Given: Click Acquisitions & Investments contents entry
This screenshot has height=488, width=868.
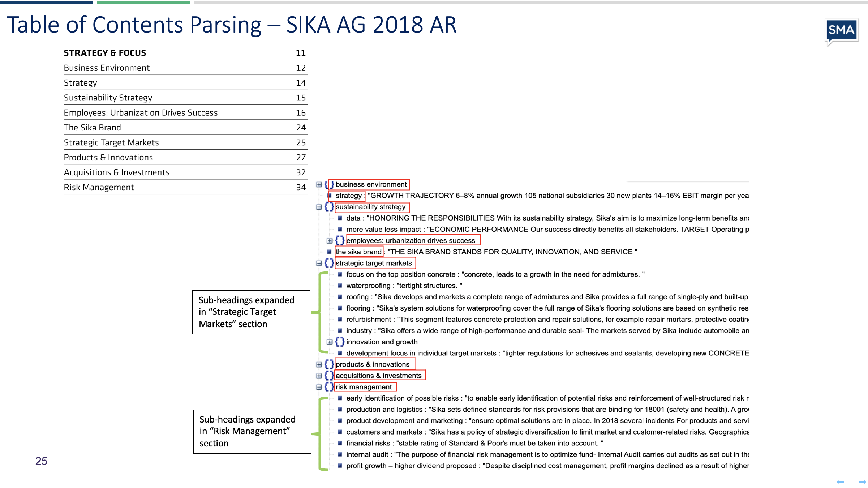Looking at the screenshot, I should click(x=117, y=172).
